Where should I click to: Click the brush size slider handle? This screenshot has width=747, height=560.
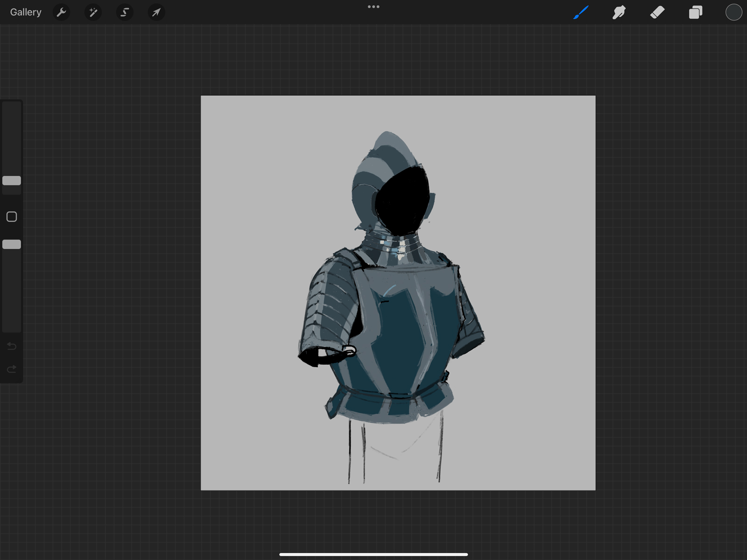click(12, 181)
